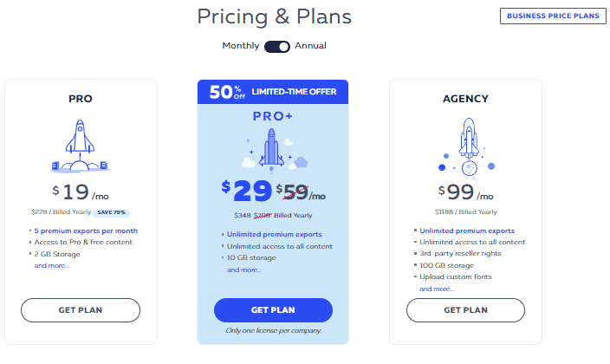The image size is (610, 364).
Task: Click "5 premium exports per month" feature
Action: [x=86, y=231]
